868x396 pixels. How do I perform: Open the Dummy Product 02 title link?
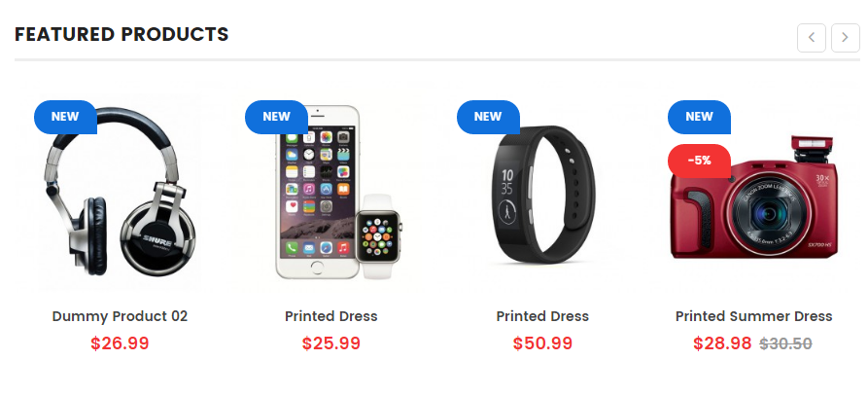(x=121, y=316)
